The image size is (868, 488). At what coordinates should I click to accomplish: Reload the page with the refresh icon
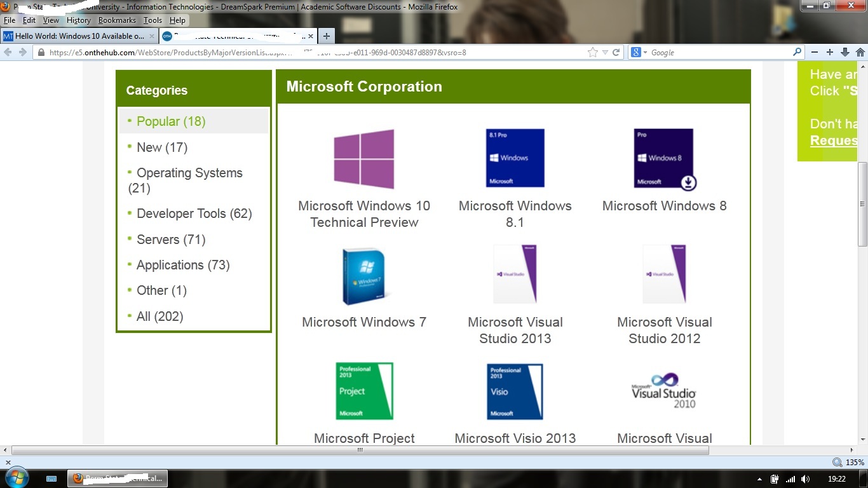616,52
